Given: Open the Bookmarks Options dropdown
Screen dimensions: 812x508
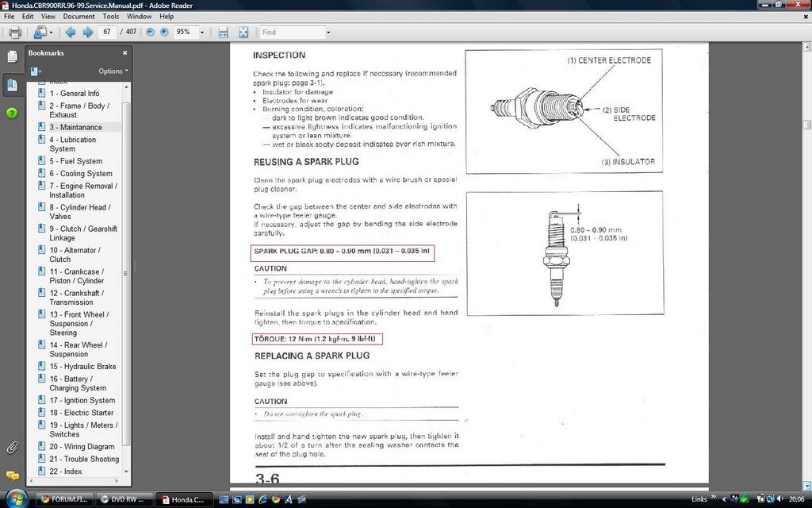Looking at the screenshot, I should (113, 71).
